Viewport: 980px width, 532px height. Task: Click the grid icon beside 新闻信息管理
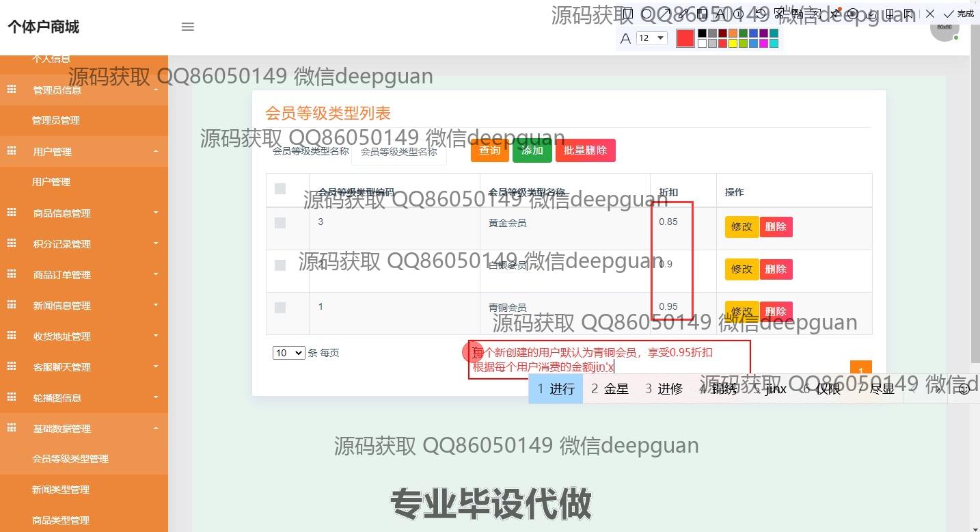pos(12,305)
